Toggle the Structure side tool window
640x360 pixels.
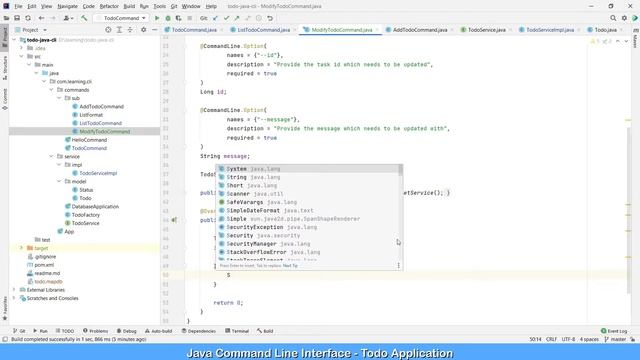4,67
